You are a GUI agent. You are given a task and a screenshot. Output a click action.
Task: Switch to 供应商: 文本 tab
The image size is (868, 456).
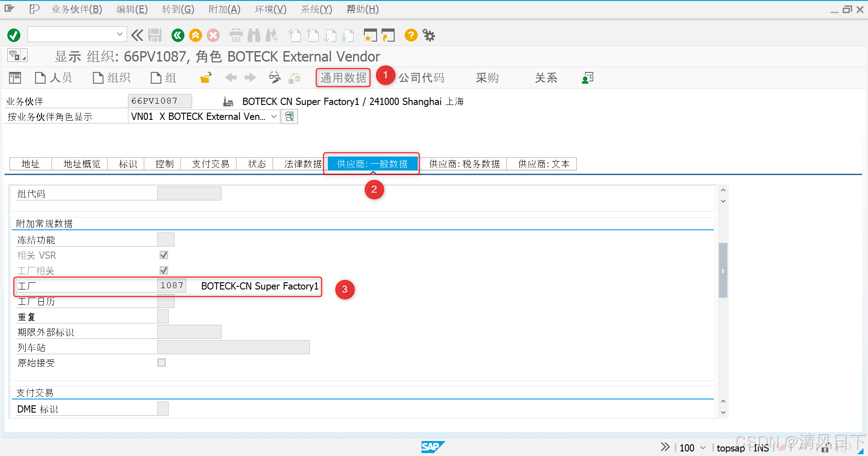coord(543,164)
